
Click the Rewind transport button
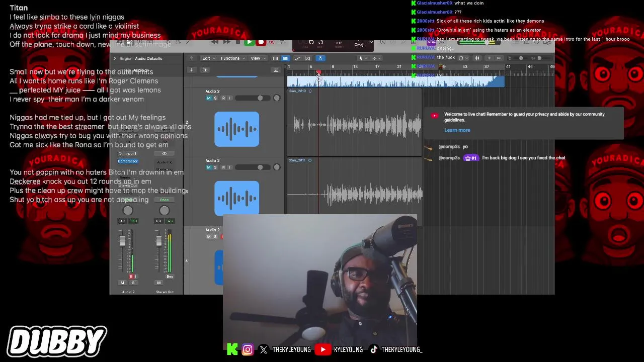(x=215, y=42)
